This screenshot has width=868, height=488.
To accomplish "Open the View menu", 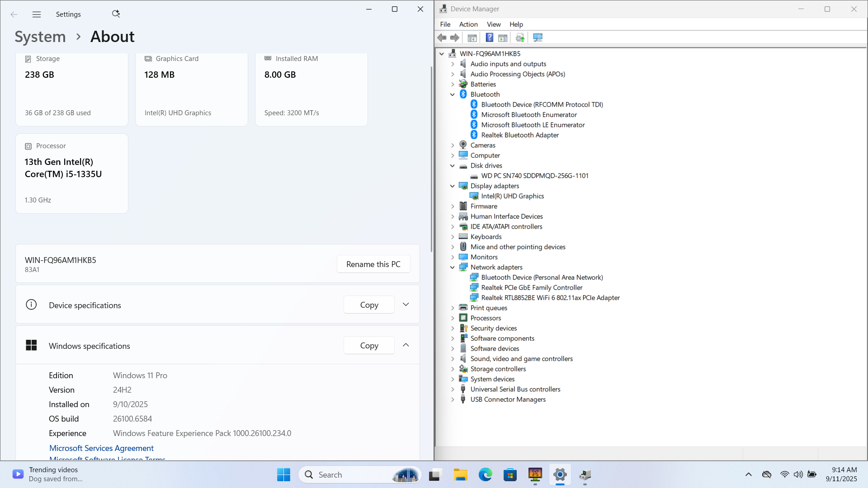I will [493, 24].
